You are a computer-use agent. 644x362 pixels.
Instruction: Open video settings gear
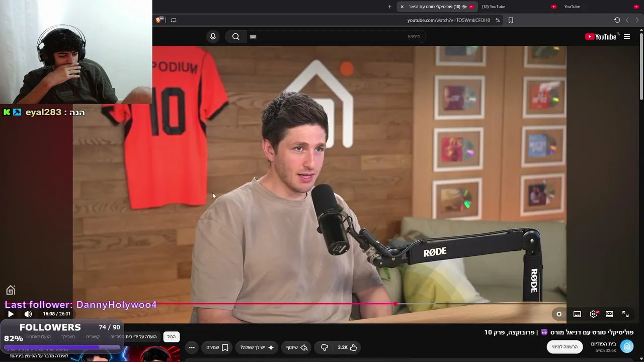click(594, 314)
